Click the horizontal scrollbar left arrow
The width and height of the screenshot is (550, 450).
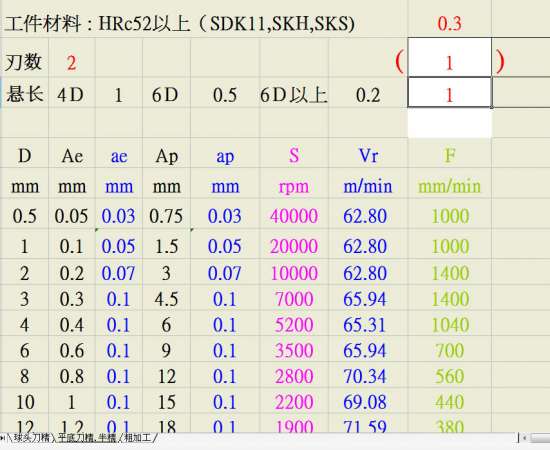click(525, 438)
